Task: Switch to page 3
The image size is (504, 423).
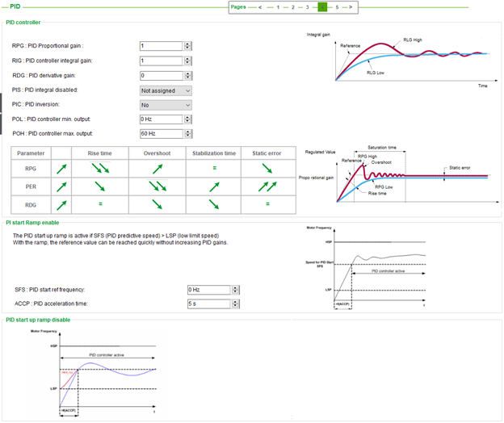Action: [307, 7]
